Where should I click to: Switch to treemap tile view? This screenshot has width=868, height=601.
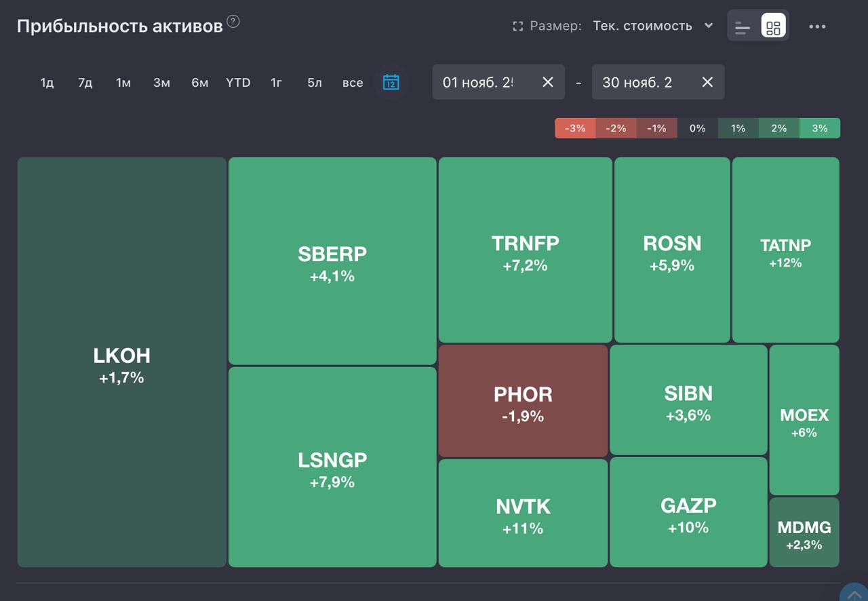pyautogui.click(x=773, y=27)
